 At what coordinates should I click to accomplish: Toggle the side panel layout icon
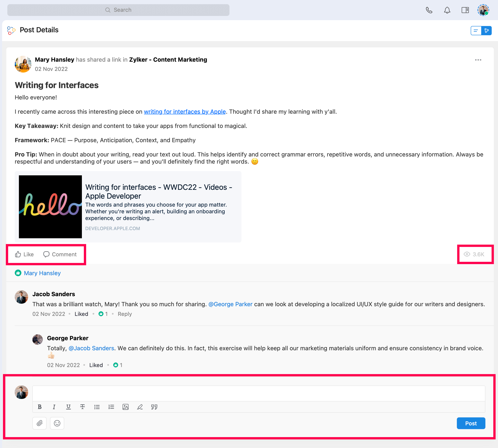tap(465, 10)
